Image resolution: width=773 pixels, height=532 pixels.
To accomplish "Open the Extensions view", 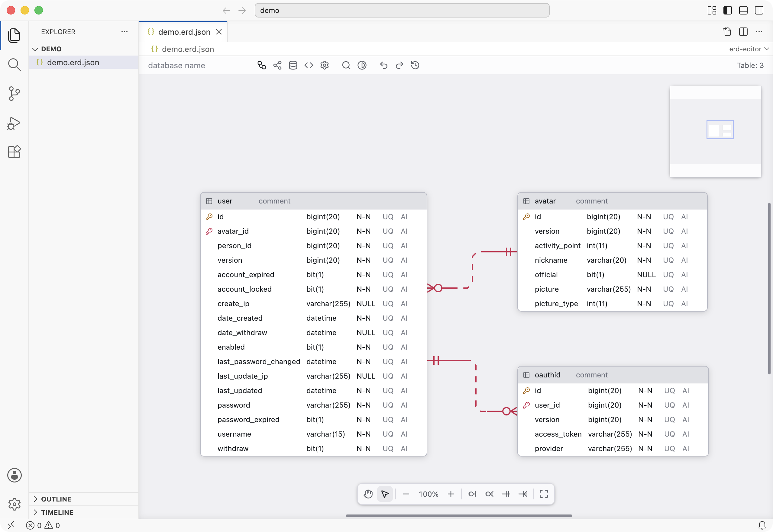I will [x=14, y=152].
